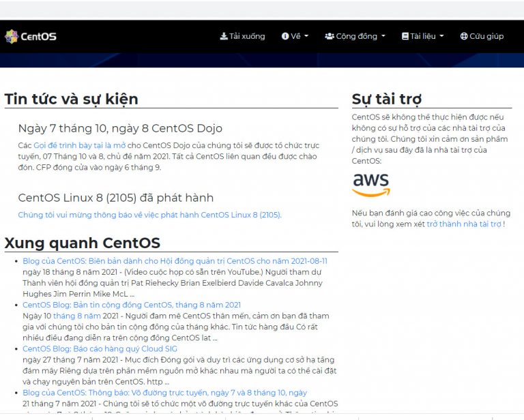Open the Cứu giúp menu item
This screenshot has height=420, width=524.
tap(482, 36)
